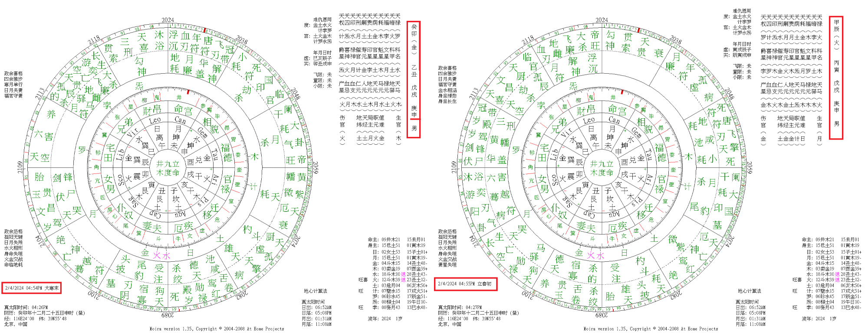The image size is (868, 335).
Task: Click 妻星失垣 in right chart's 政余忌格 list
Action: click(447, 264)
